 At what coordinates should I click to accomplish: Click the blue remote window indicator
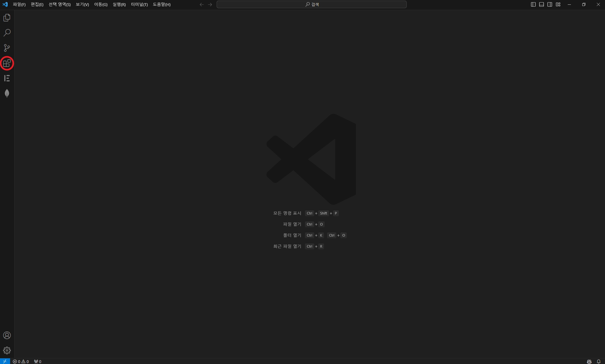coord(5,361)
